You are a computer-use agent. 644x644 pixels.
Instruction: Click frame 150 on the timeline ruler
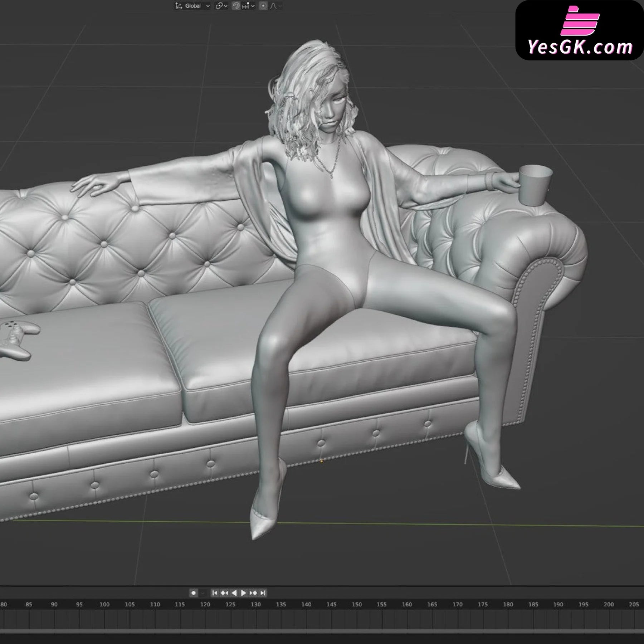click(x=357, y=604)
